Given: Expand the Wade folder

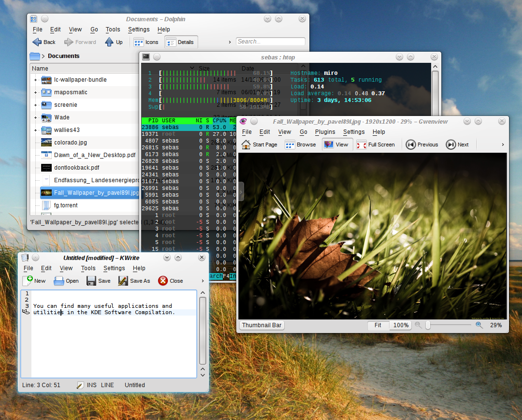Looking at the screenshot, I should (x=36, y=117).
